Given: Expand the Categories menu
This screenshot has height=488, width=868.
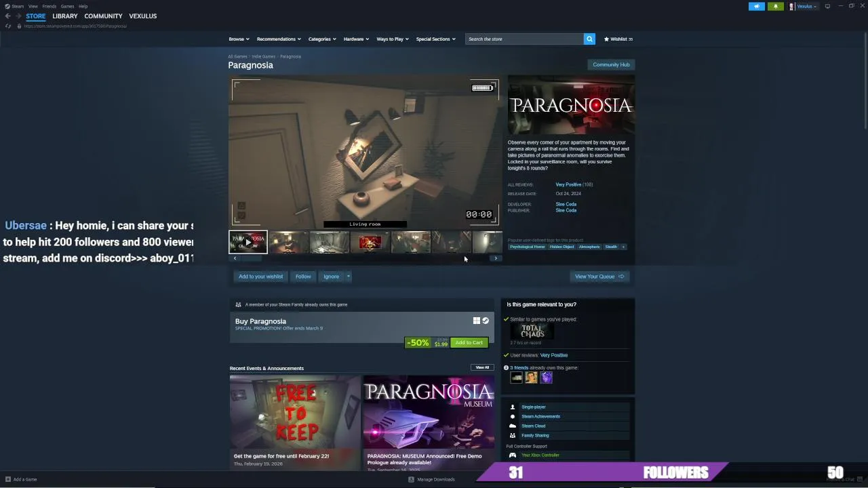Looking at the screenshot, I should (322, 39).
